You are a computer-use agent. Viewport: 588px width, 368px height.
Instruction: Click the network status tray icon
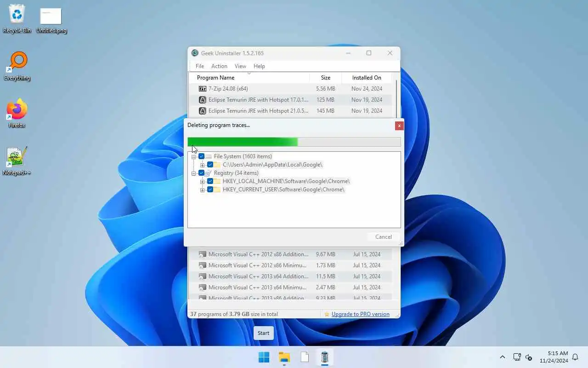[517, 357]
